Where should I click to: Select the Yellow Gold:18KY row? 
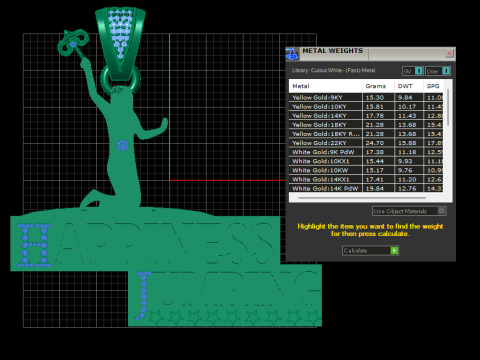(x=366, y=125)
